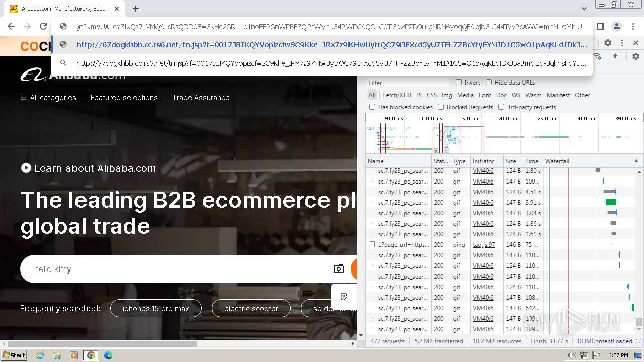Click the network overview timeline at 20000 ms
The width and height of the screenshot is (644, 362).
tap(509, 119)
